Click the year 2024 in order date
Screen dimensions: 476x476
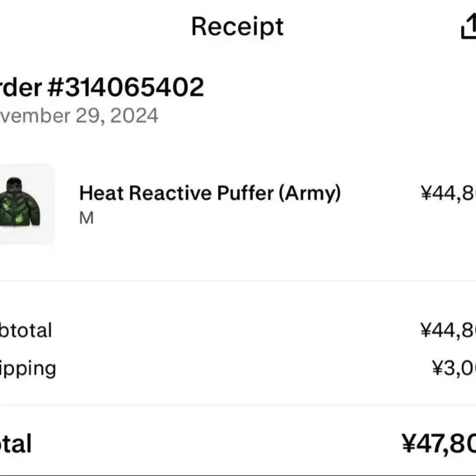coord(134,116)
